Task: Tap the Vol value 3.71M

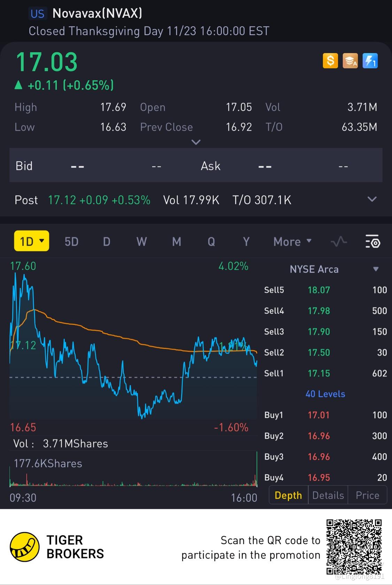Action: [362, 107]
